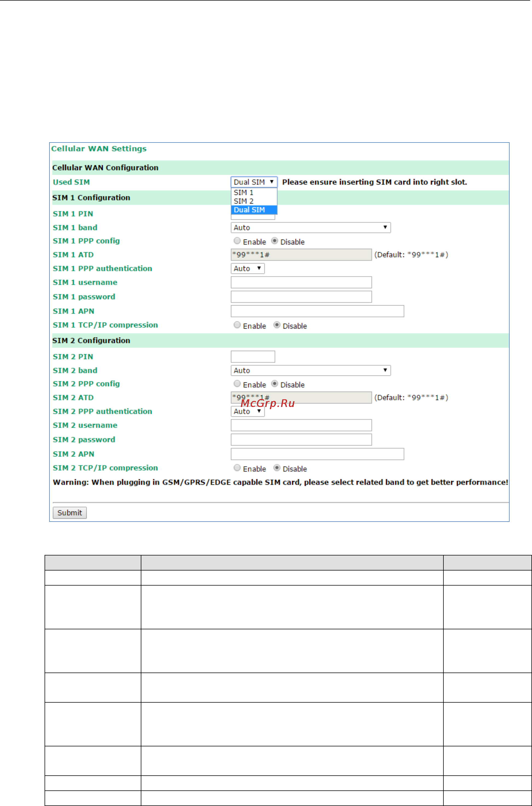Click the SIM 1 Configuration header
This screenshot has height=806, width=532.
tap(91, 197)
